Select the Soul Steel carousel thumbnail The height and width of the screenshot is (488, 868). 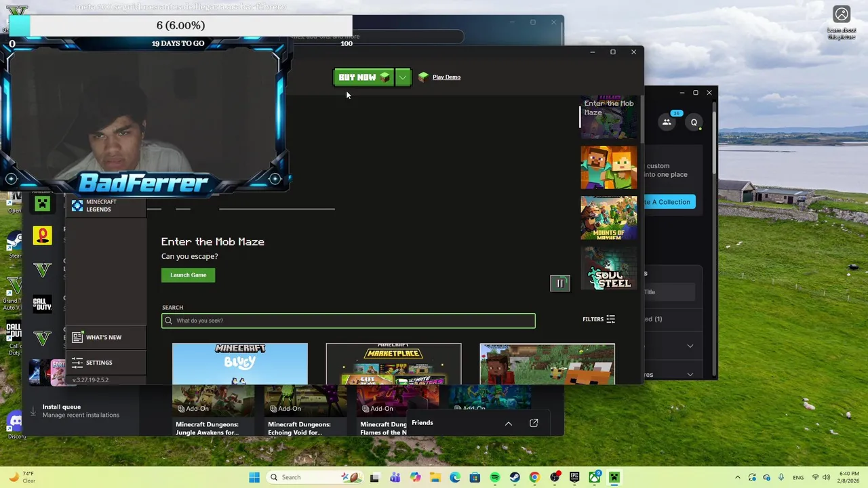[x=608, y=268]
